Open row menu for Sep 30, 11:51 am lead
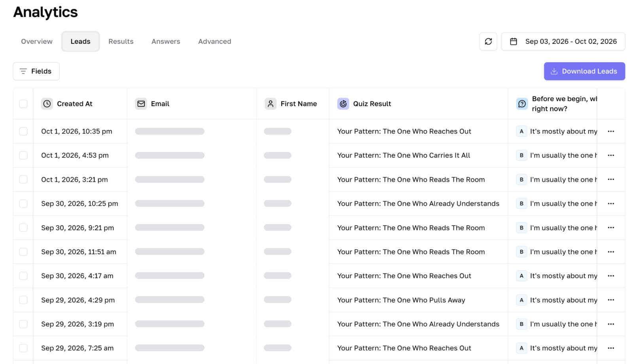Image resolution: width=633 pixels, height=364 pixels. [611, 252]
